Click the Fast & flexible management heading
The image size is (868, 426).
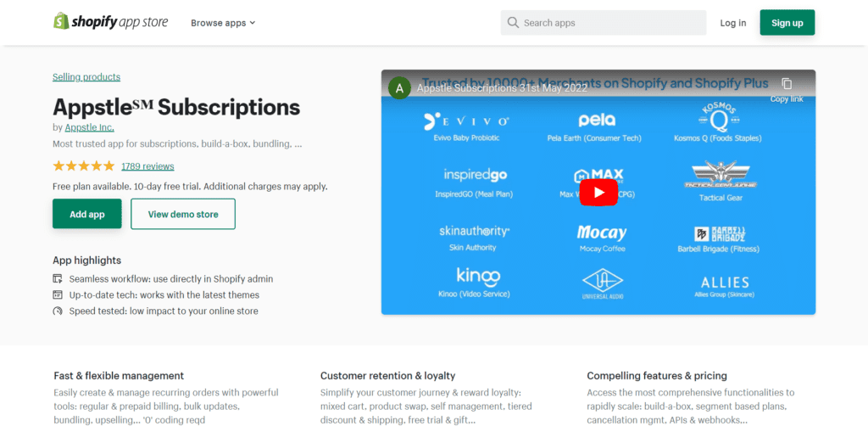pos(119,376)
